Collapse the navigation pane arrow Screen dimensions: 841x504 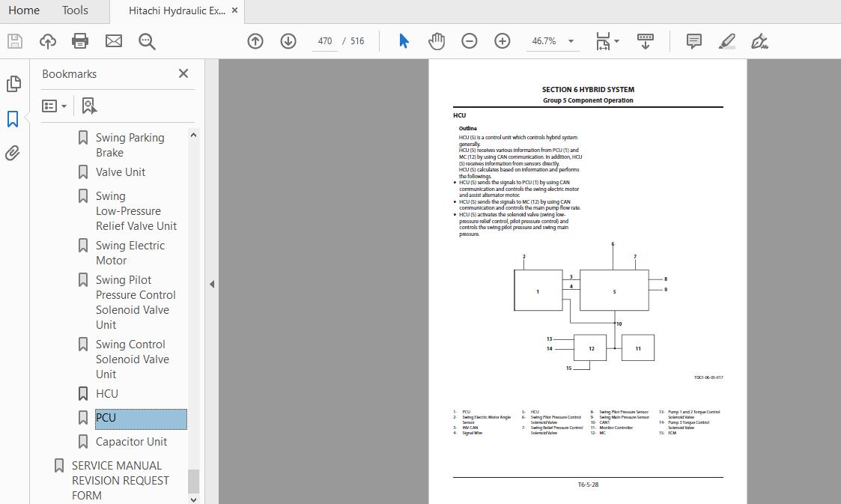pos(212,284)
